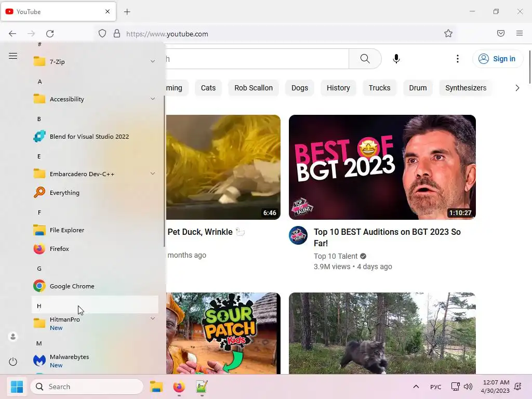The height and width of the screenshot is (399, 532).
Task: Open the Accessibility folder entry
Action: tap(95, 99)
